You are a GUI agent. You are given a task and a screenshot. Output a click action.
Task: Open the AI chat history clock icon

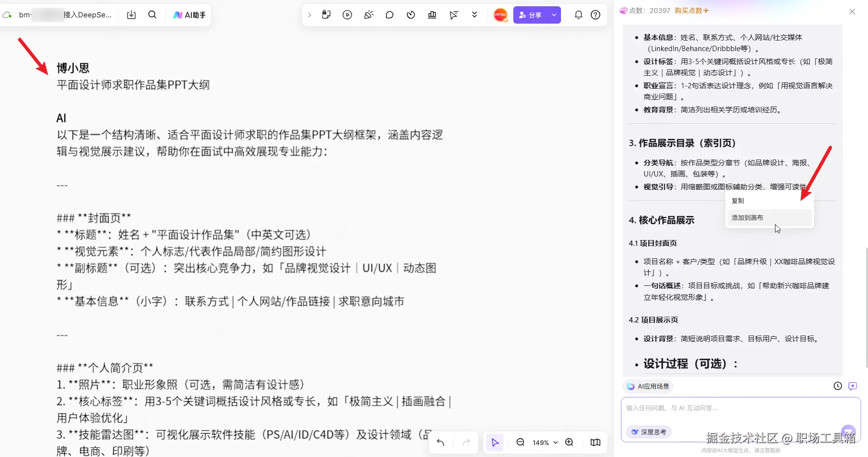click(838, 386)
